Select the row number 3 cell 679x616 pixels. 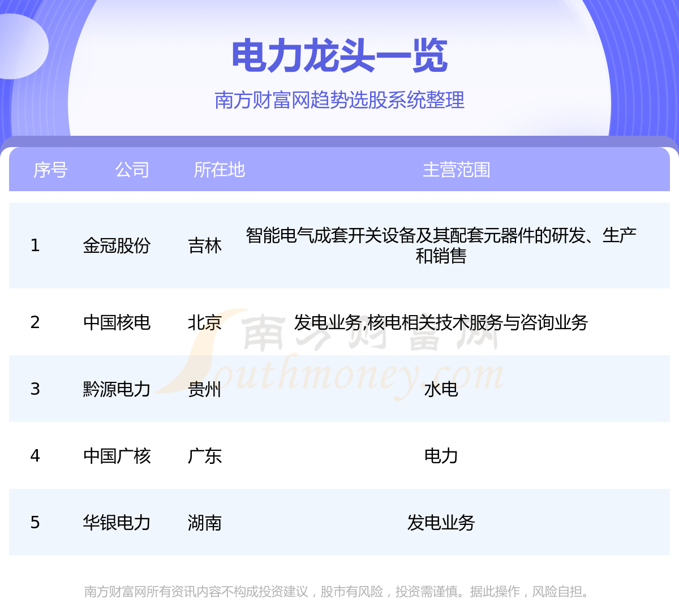click(x=35, y=389)
